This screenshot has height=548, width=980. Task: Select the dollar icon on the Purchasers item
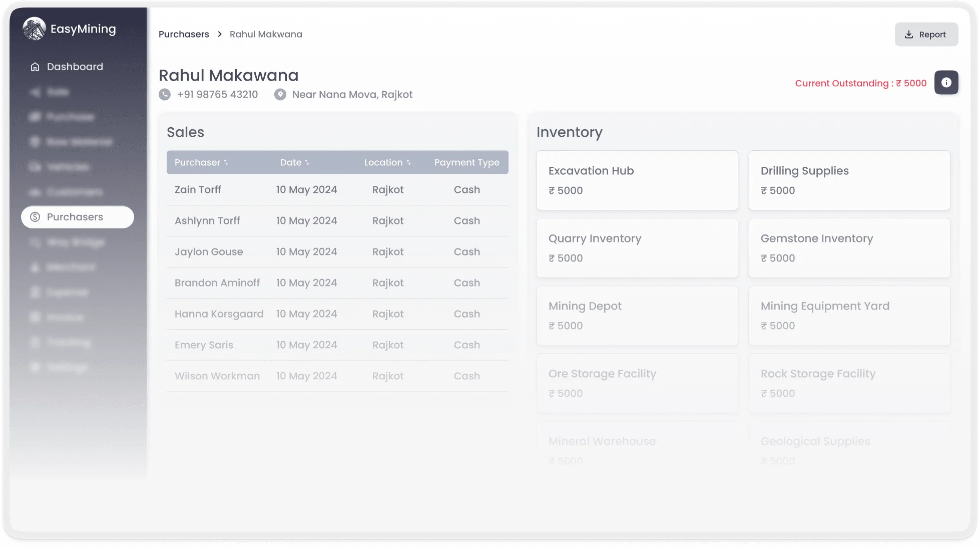[35, 217]
